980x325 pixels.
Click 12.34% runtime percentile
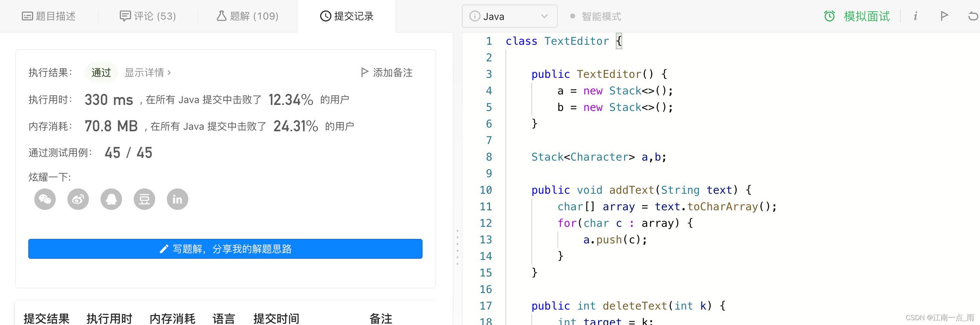click(x=291, y=100)
